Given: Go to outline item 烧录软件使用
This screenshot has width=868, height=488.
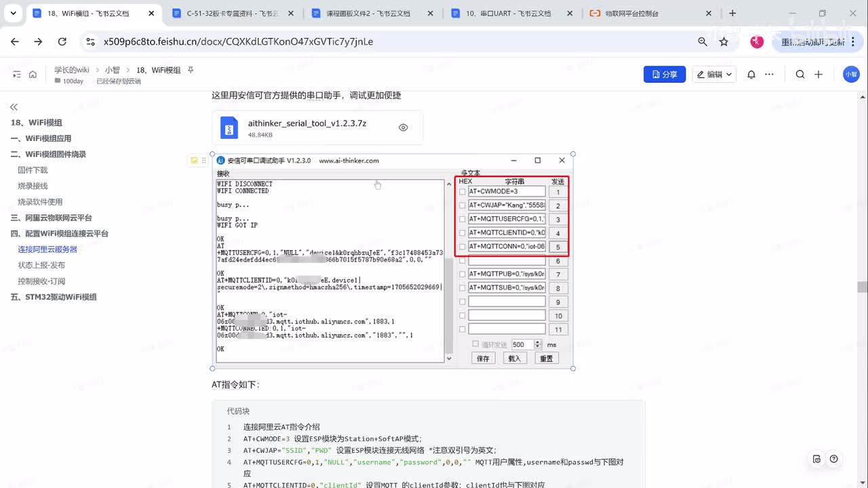Looking at the screenshot, I should click(40, 201).
